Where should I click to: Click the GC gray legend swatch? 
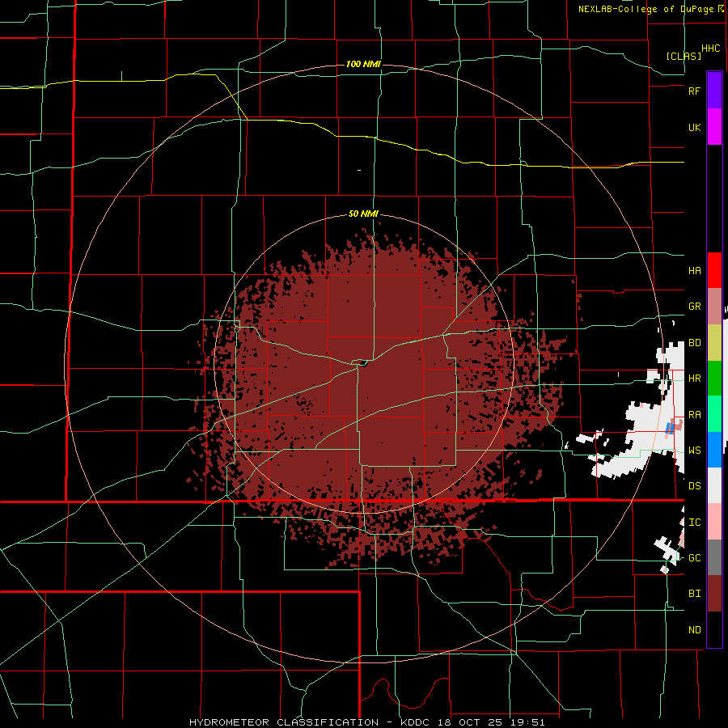[x=714, y=557]
